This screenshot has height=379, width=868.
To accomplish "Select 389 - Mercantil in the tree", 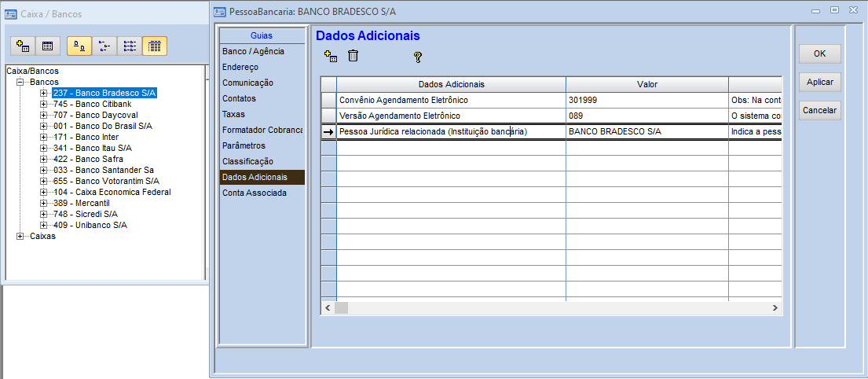I will click(81, 204).
